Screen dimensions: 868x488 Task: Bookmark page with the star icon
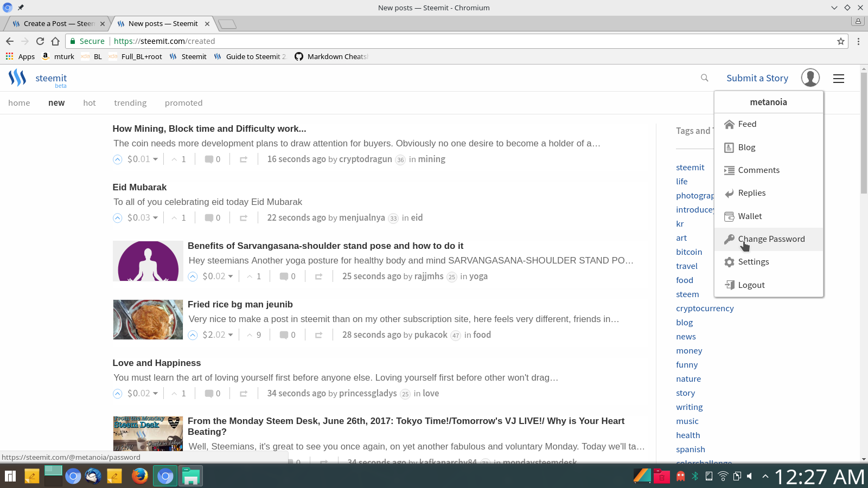[841, 41]
